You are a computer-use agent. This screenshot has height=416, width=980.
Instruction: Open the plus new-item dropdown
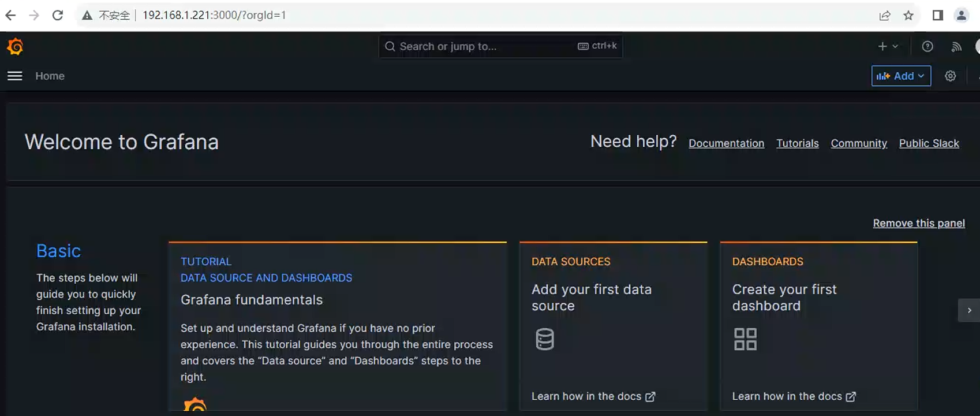pyautogui.click(x=888, y=46)
